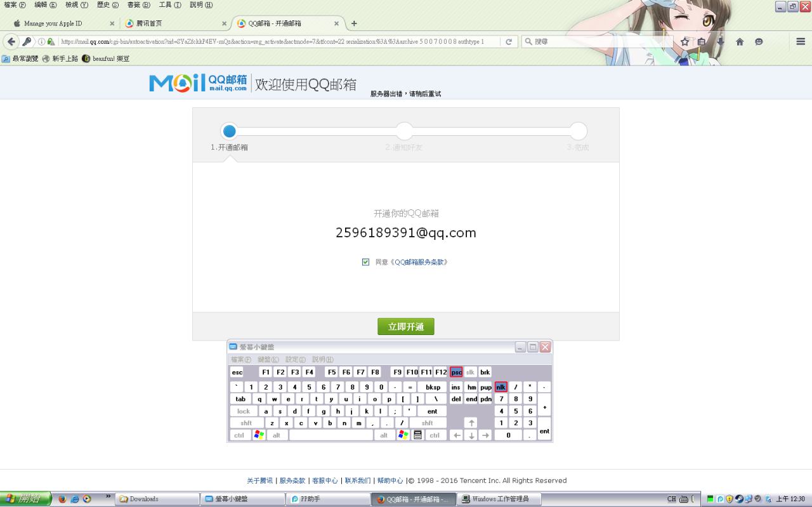Open QQ邮箱服务条款 link

tap(419, 262)
